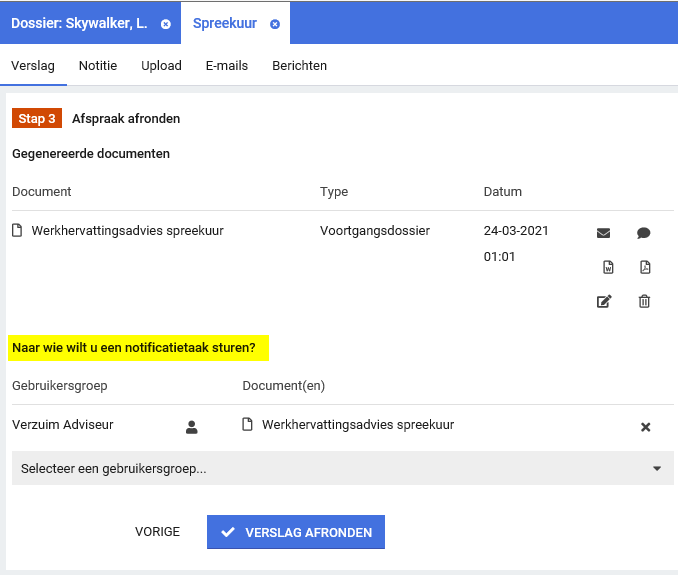Remove the Verzuim Adviseur row with X

click(645, 427)
